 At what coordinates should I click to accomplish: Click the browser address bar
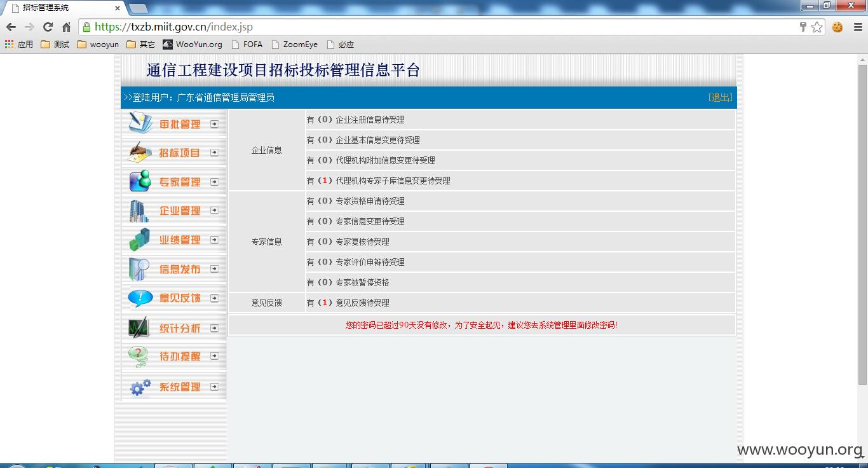445,27
